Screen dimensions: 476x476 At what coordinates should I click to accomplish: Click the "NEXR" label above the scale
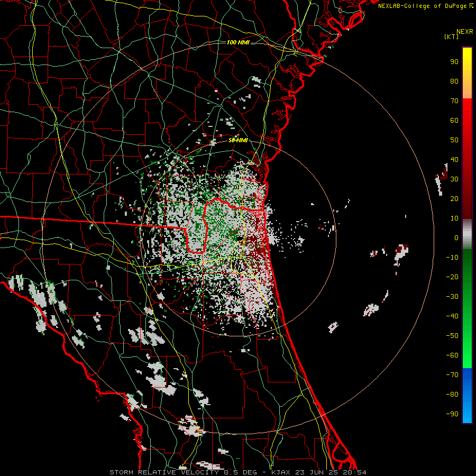[x=464, y=32]
